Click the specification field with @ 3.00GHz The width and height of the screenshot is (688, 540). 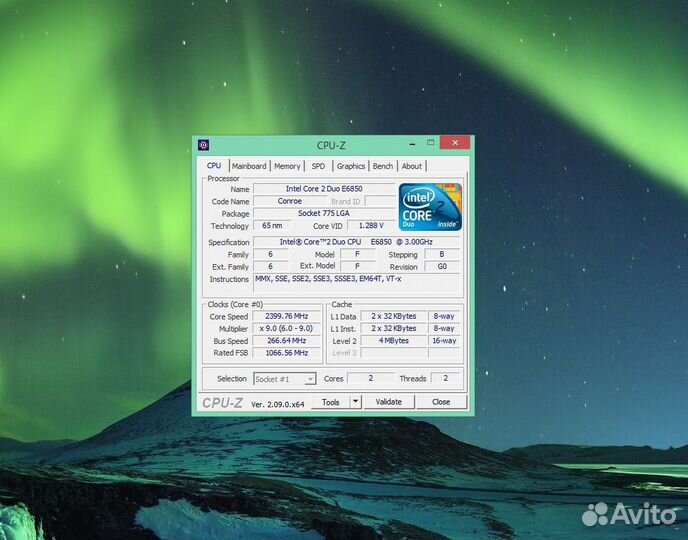coord(356,242)
